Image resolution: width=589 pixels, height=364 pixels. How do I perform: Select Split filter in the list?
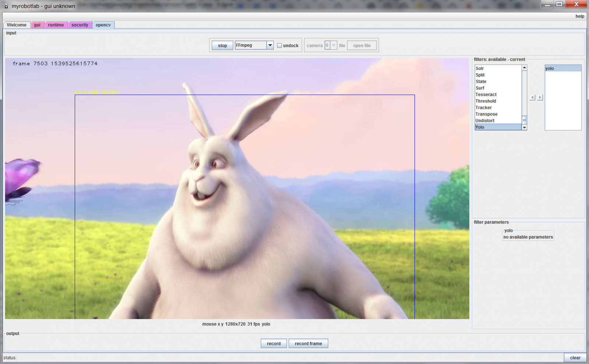tap(498, 75)
